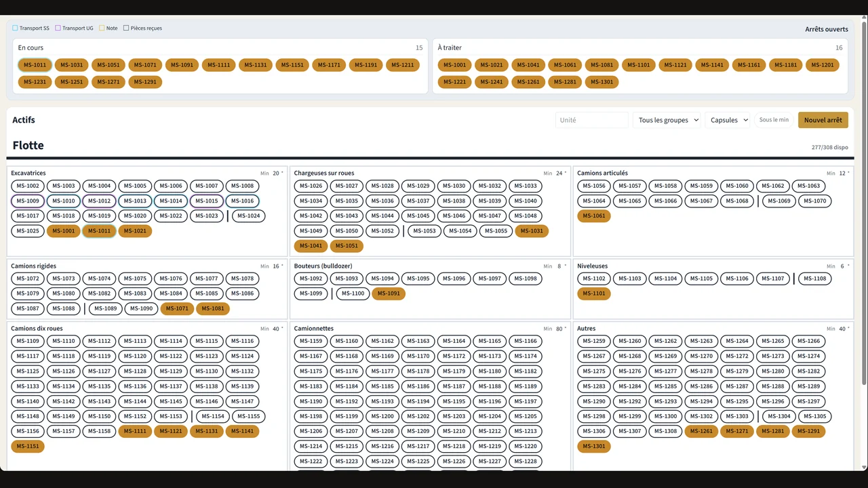Click the Note legend square
This screenshot has height=488, width=868.
(x=102, y=28)
